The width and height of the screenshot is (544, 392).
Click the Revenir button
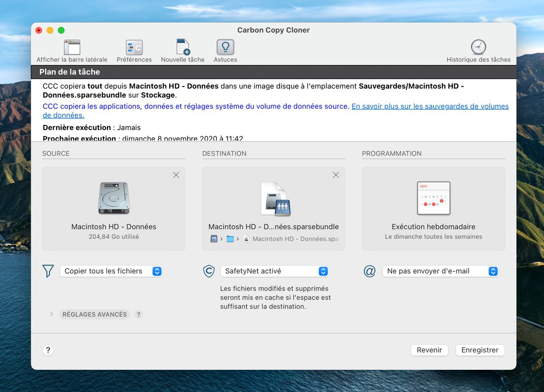click(x=429, y=350)
